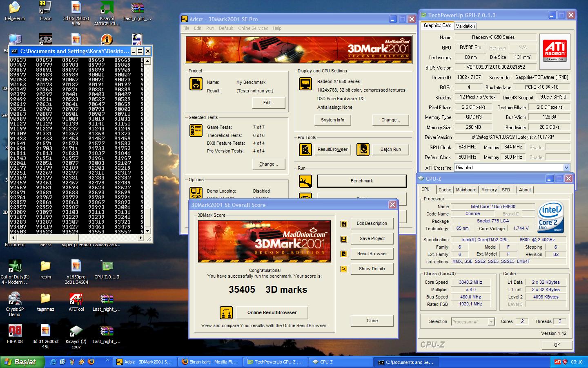Click the Display and CPU Settings monitor icon

pyautogui.click(x=305, y=84)
